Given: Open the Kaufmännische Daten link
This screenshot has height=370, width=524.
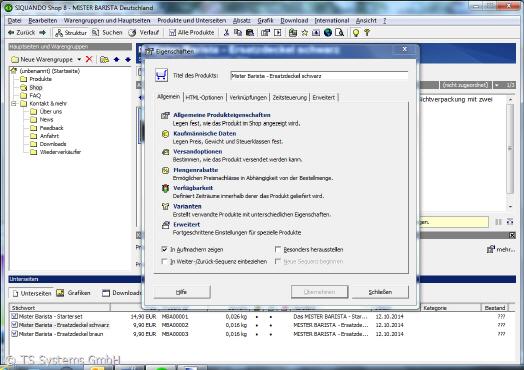Looking at the screenshot, I should (x=205, y=133).
